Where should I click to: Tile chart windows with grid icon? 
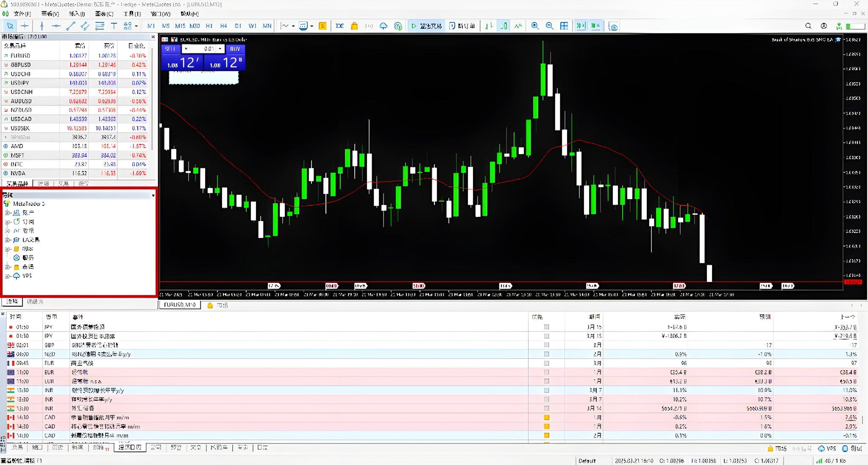pos(564,26)
